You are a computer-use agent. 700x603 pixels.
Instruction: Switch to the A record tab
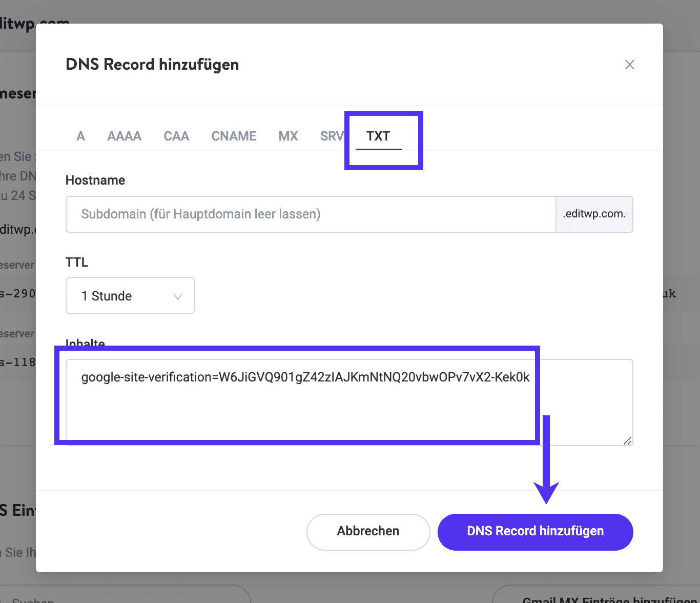(80, 136)
